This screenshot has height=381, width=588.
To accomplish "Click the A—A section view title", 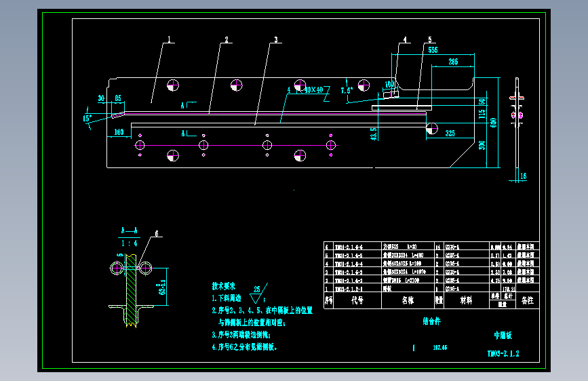I will tap(130, 230).
